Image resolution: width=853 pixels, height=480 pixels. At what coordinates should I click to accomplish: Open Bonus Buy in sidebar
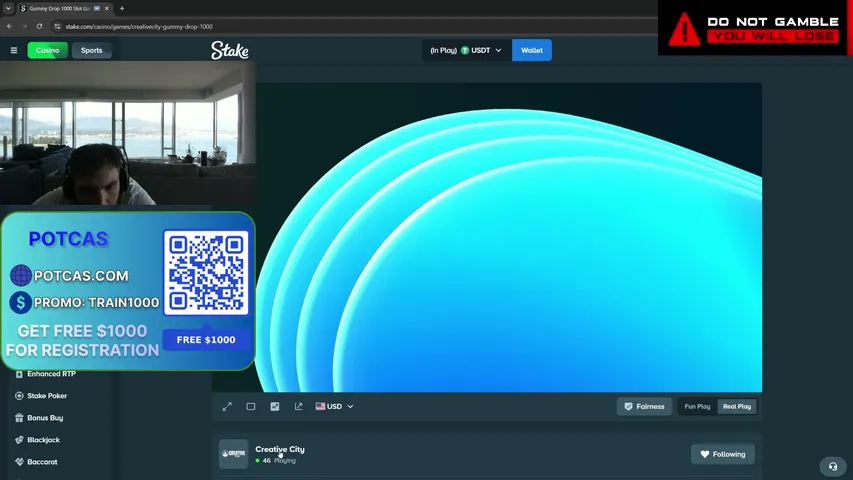[x=45, y=418]
